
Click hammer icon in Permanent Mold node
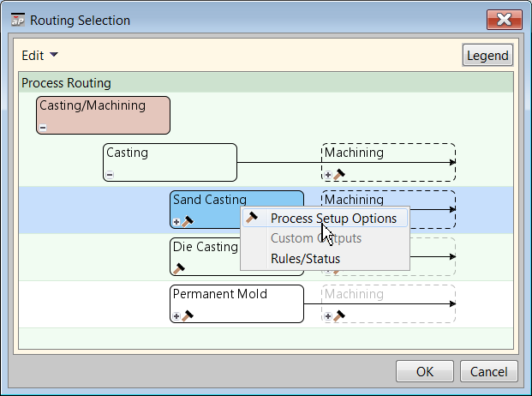point(188,316)
